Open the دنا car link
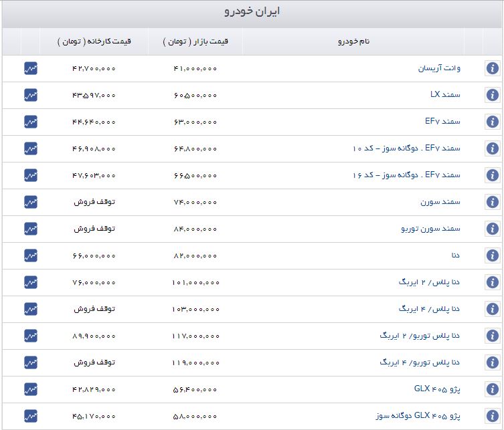The height and width of the screenshot is (430, 504). pos(455,255)
